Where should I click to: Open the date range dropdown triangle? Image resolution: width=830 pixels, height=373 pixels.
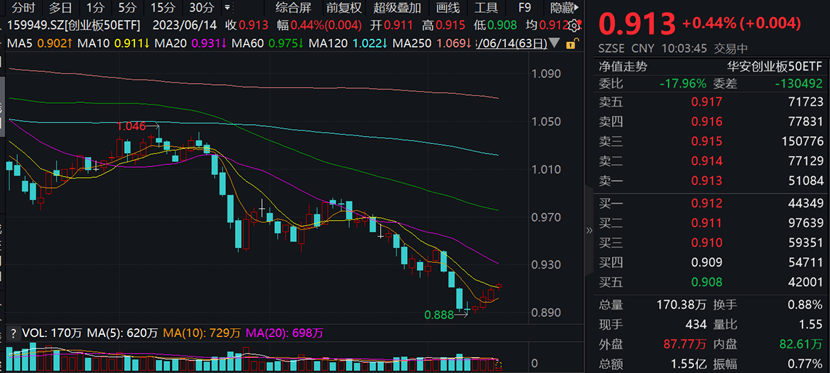point(554,43)
